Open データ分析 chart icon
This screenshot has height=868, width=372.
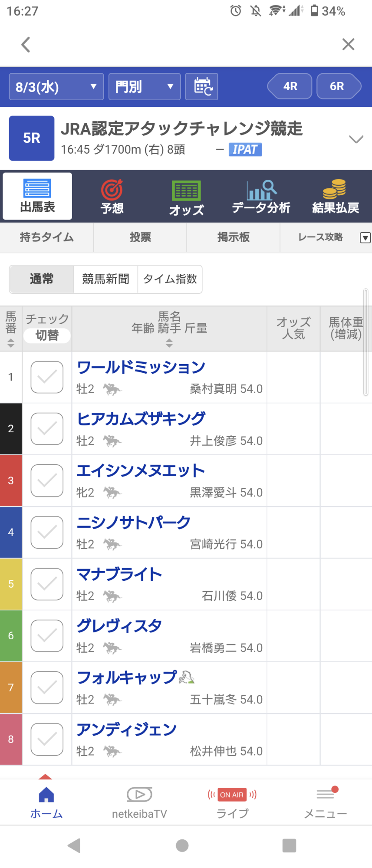261,190
